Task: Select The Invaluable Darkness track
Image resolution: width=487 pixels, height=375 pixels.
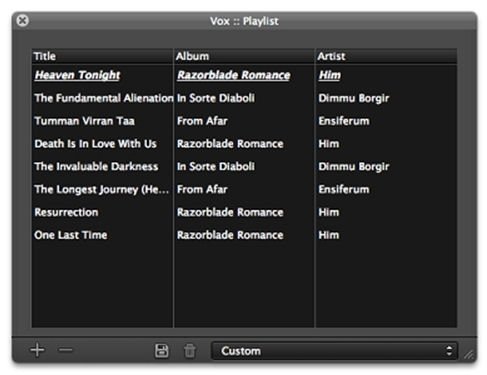Action: 96,166
